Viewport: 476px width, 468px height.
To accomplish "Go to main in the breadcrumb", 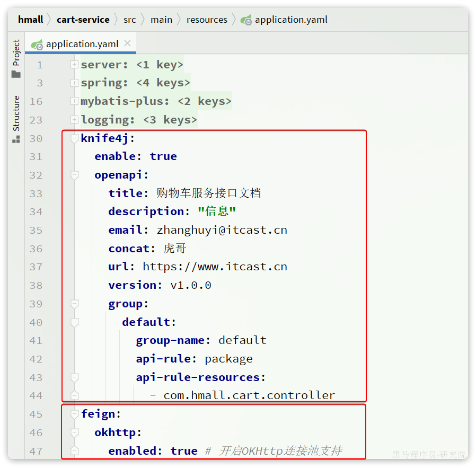I will pyautogui.click(x=161, y=20).
